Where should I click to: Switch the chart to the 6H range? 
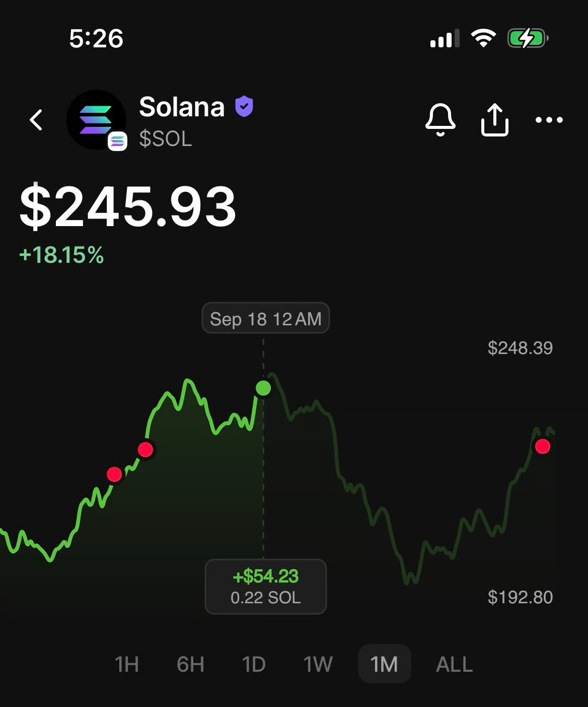pyautogui.click(x=191, y=664)
